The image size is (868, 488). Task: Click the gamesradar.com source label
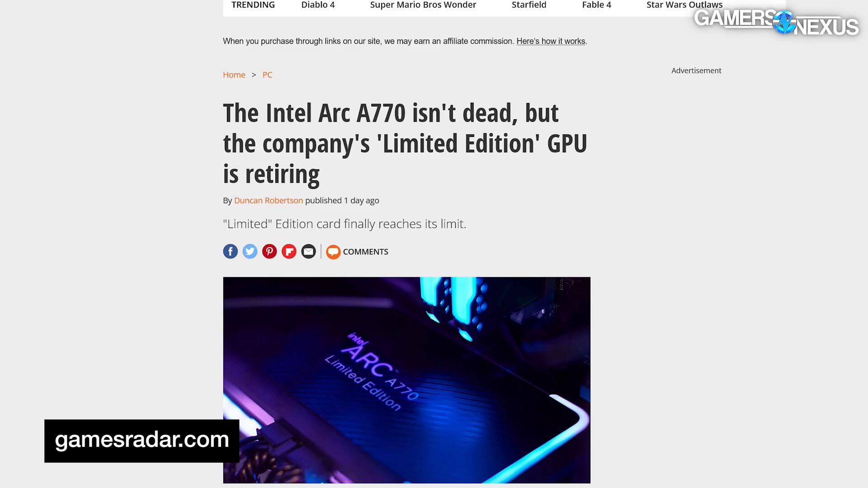click(142, 441)
